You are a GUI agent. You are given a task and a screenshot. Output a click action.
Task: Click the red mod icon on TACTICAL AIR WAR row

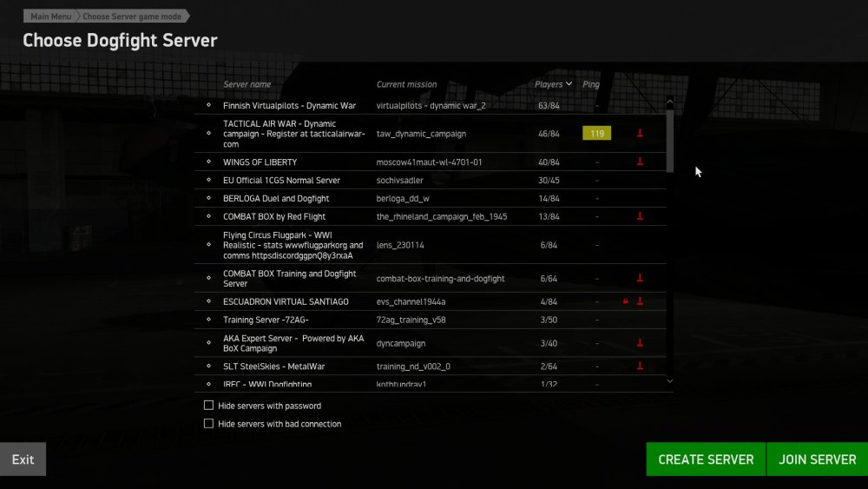(x=640, y=134)
